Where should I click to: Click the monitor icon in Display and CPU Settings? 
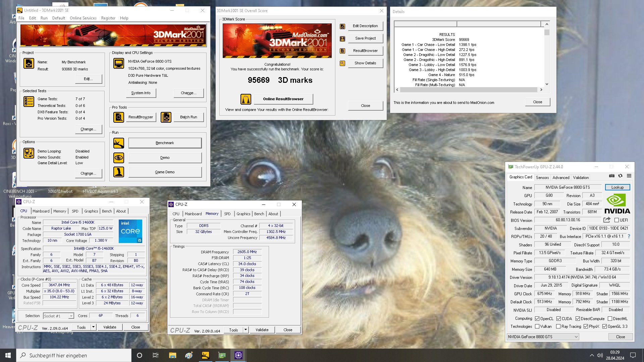click(118, 63)
